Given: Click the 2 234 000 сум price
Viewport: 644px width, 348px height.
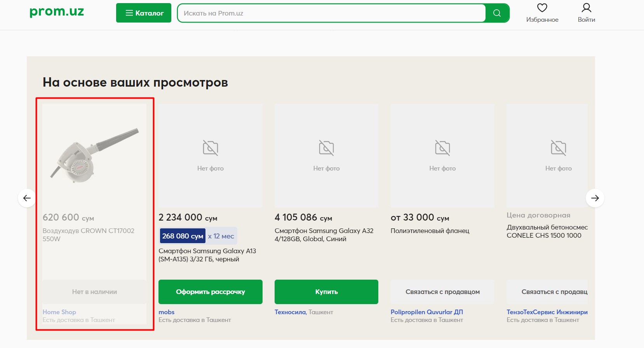Looking at the screenshot, I should 188,217.
